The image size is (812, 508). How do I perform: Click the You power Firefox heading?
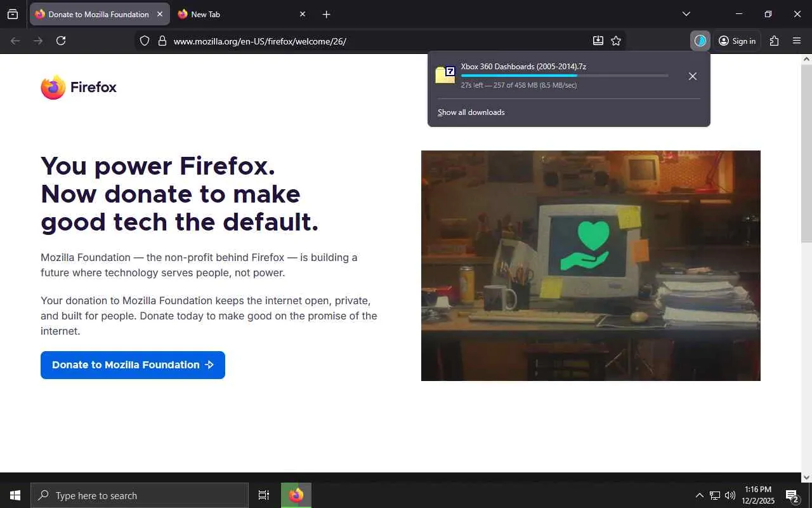point(180,194)
